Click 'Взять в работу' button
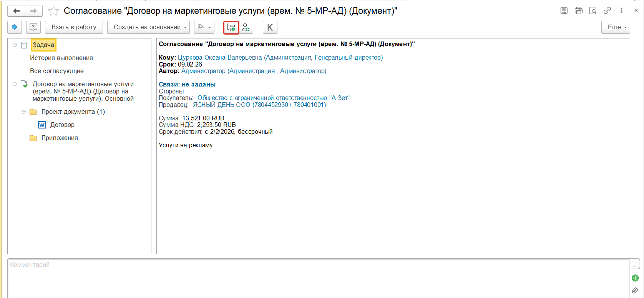644x298 pixels. click(x=74, y=27)
